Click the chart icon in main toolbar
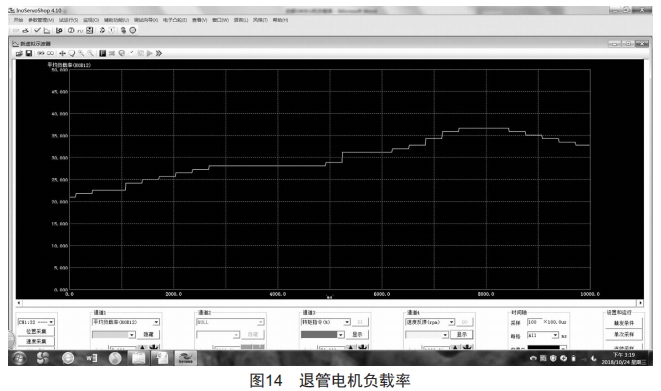661x391 pixels. 47,30
